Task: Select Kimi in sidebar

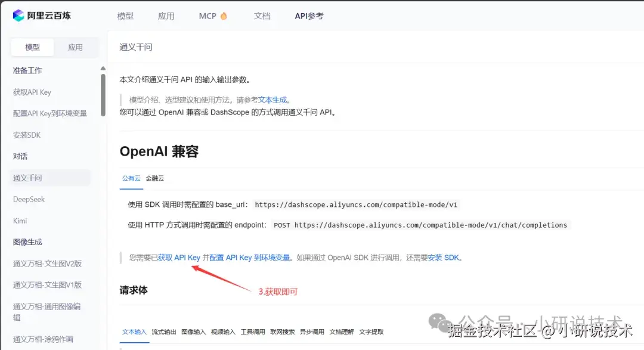Action: [20, 221]
